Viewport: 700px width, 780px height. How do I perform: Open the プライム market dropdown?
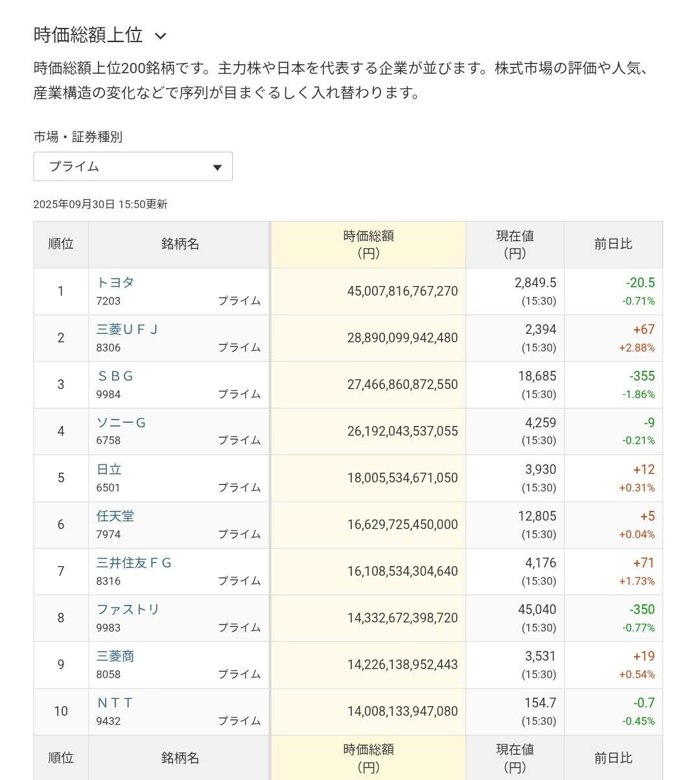tap(132, 167)
